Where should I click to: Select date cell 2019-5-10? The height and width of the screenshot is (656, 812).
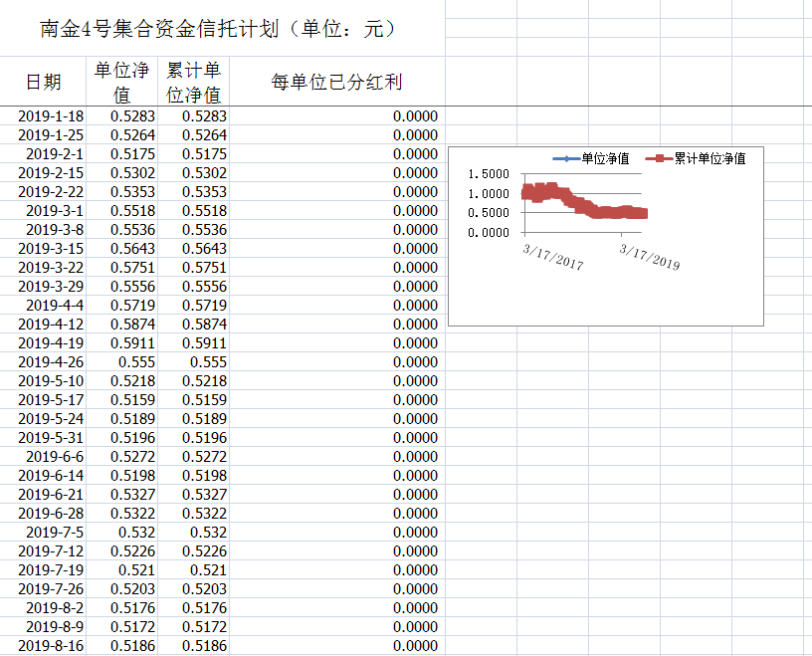43,381
